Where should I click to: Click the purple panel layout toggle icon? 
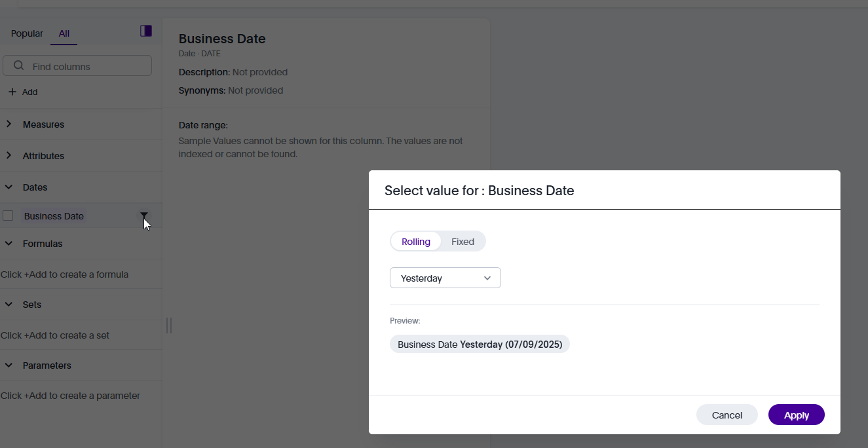click(146, 31)
